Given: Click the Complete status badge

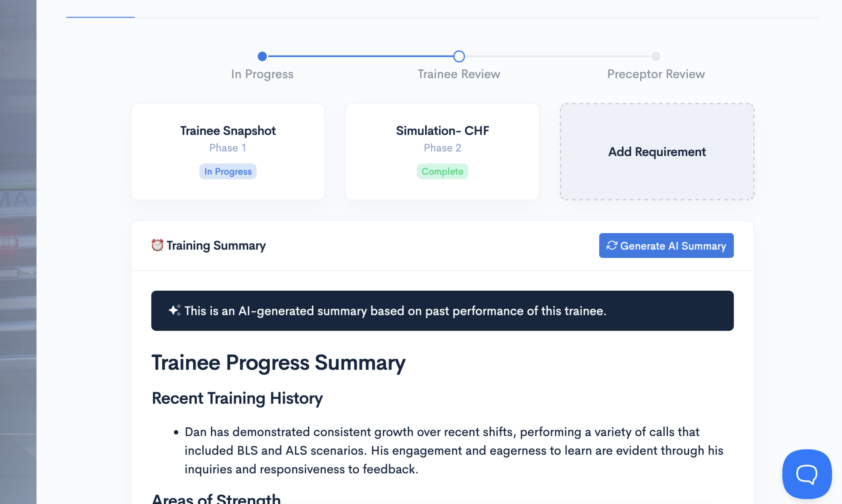Looking at the screenshot, I should click(442, 172).
